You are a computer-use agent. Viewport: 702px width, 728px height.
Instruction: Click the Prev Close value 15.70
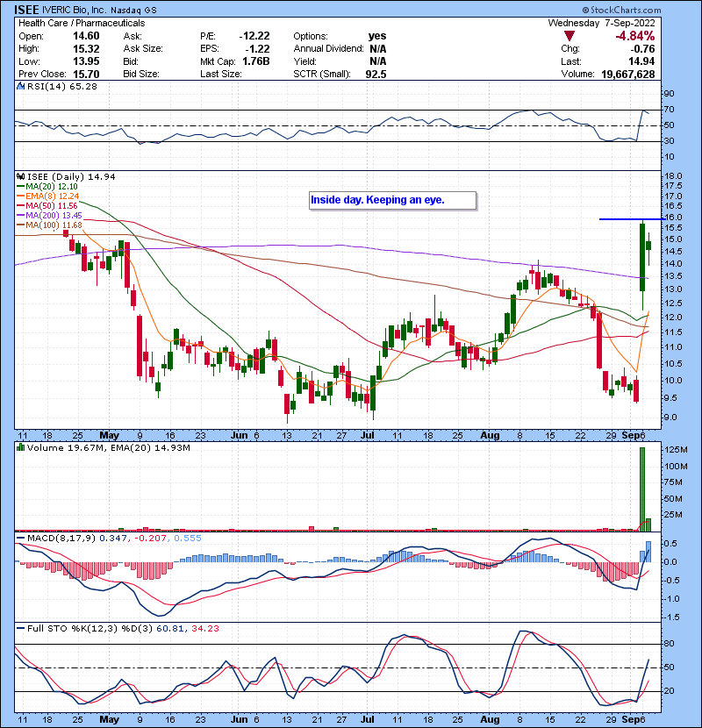coord(86,74)
